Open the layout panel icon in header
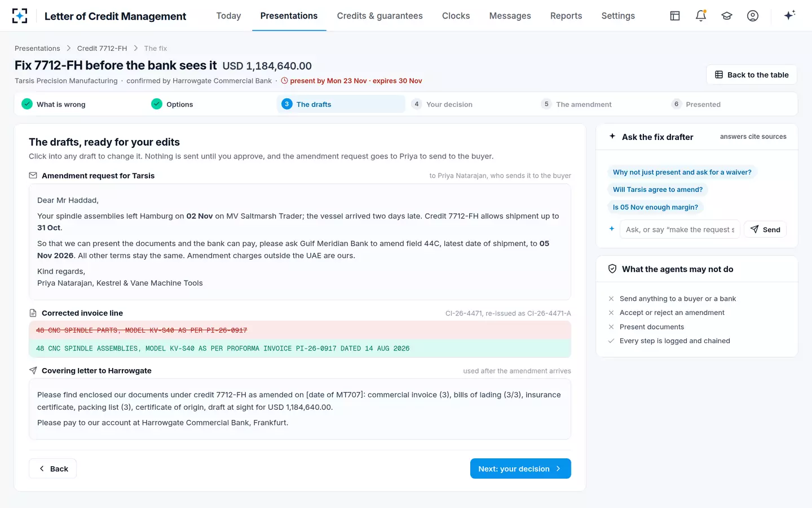Image resolution: width=812 pixels, height=508 pixels. [x=675, y=16]
